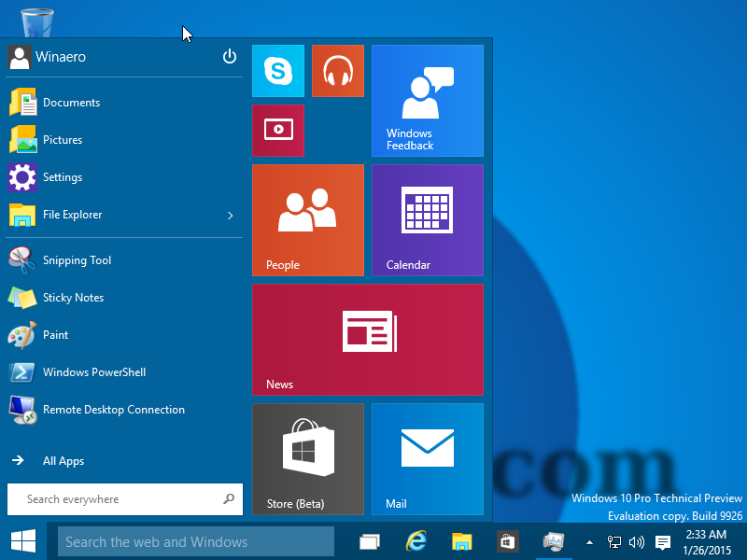Open Snipping Tool from the Start menu
This screenshot has height=560, width=747.
coord(77,260)
